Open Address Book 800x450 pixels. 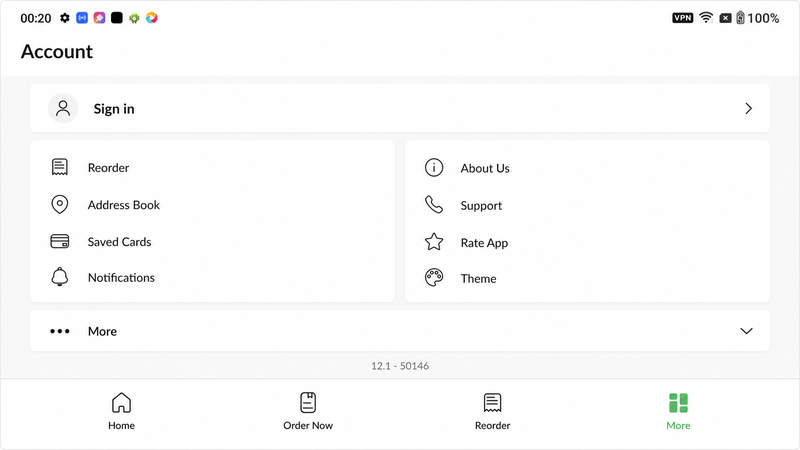[x=123, y=205]
